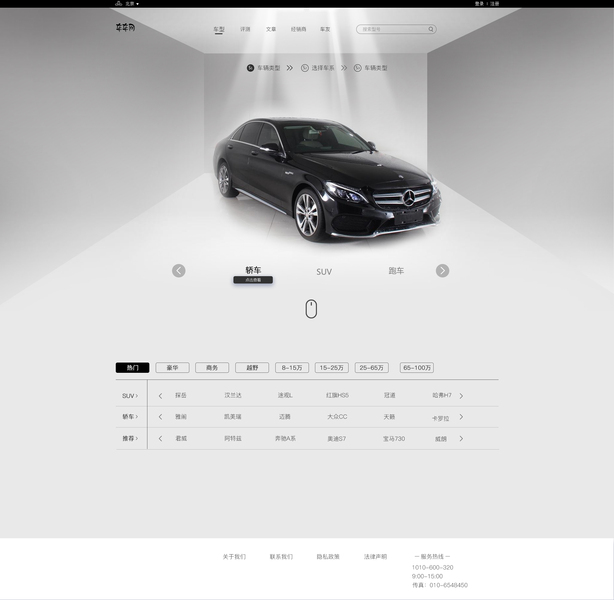Select the SUV car type in carousel

point(324,271)
